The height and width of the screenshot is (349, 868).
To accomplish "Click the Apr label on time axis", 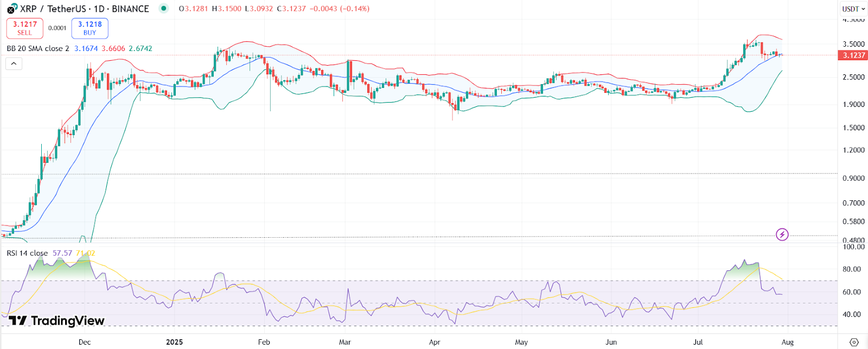I will 435,342.
